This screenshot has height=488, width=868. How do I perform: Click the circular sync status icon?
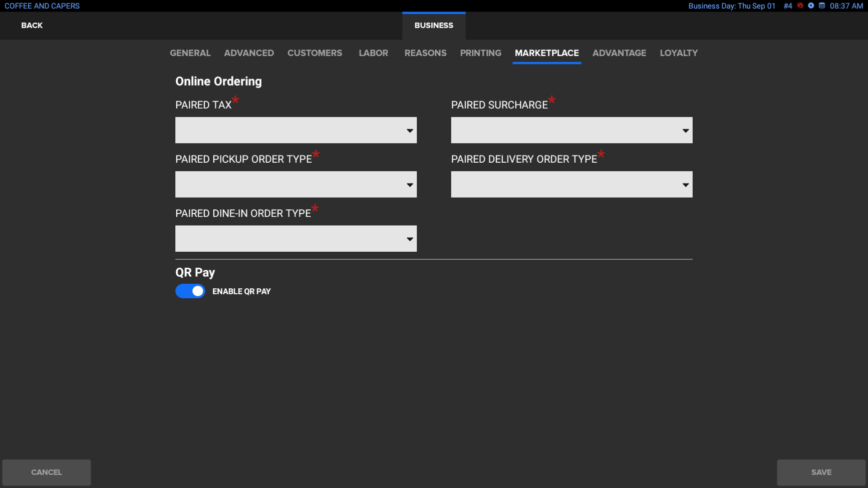tap(811, 6)
